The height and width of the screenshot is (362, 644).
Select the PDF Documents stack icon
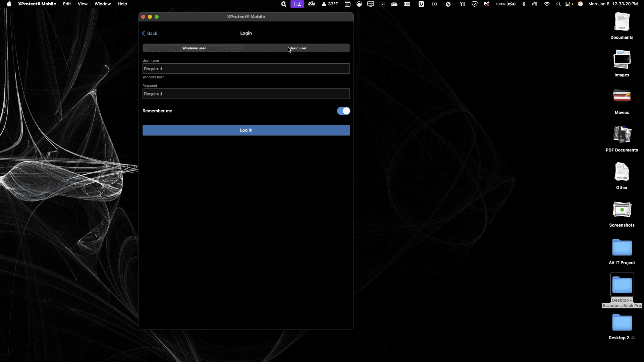622,139
